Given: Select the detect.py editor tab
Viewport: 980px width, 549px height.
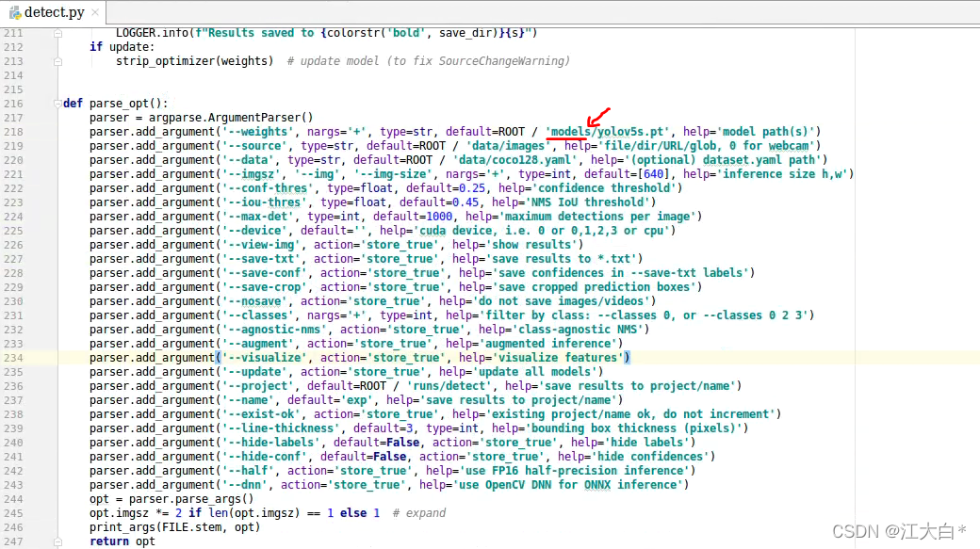Looking at the screenshot, I should (53, 12).
